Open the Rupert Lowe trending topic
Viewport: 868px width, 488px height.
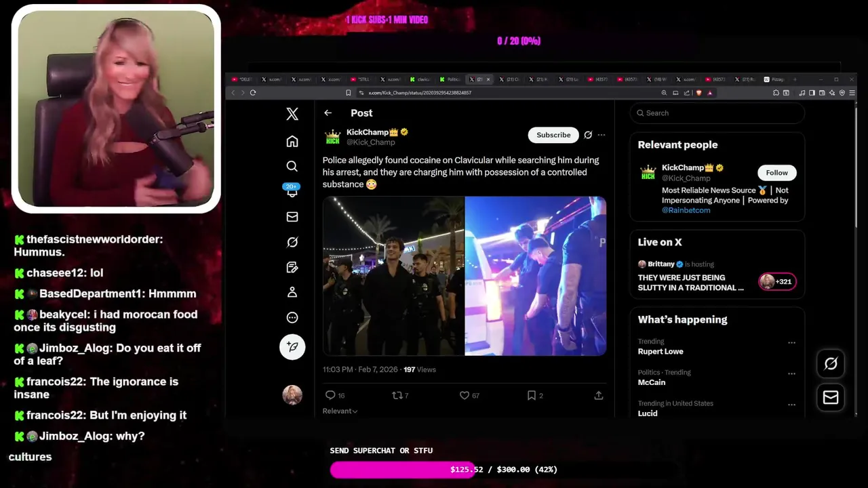pos(660,352)
